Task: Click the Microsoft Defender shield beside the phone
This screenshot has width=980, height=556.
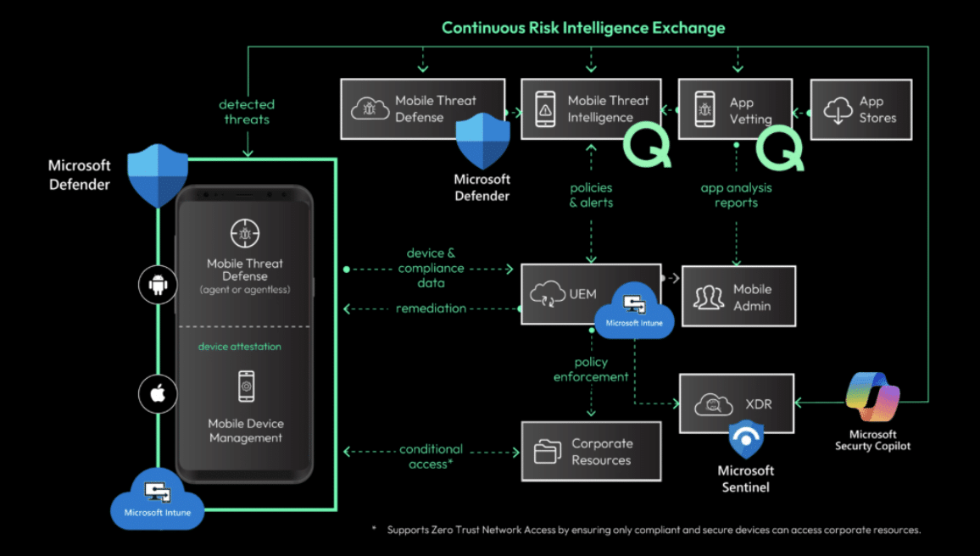Action: 158,175
